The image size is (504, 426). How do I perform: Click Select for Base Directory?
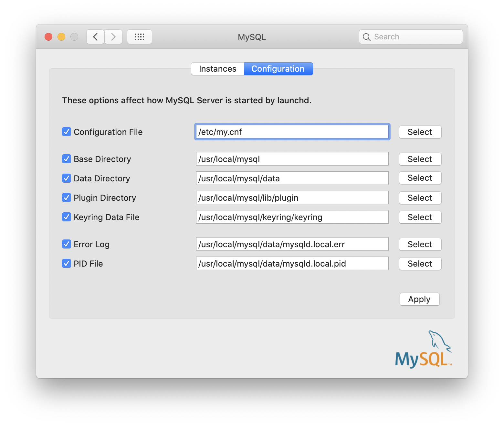coord(420,159)
